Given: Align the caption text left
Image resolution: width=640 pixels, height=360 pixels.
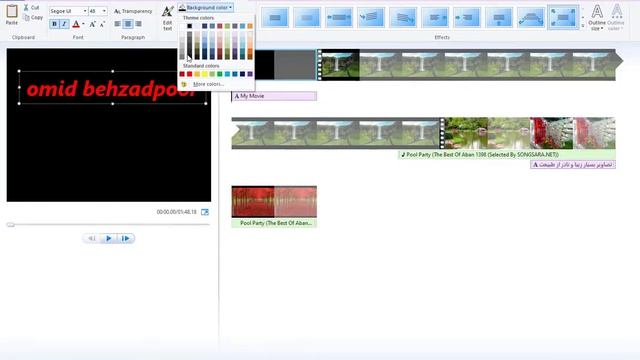Looking at the screenshot, I should pyautogui.click(x=118, y=24).
